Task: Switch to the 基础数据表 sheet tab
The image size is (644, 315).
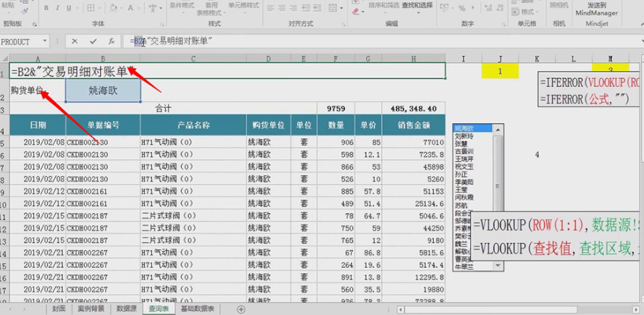Action: click(198, 308)
